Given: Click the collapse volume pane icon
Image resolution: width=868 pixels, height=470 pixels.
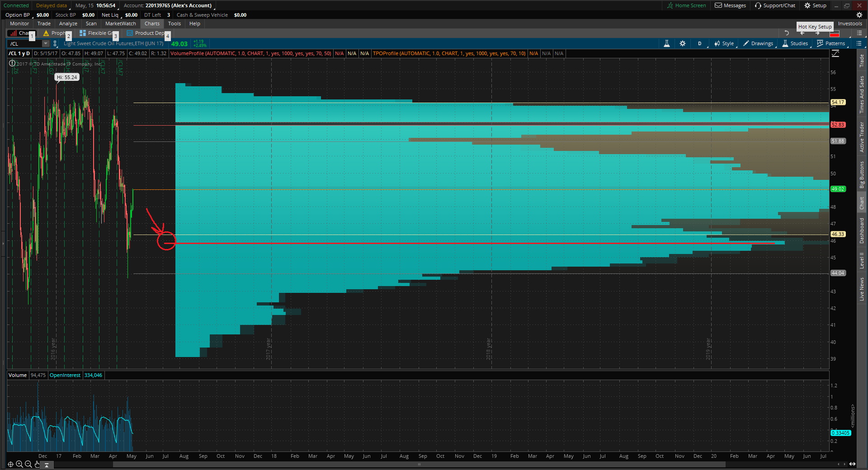Looking at the screenshot, I should (x=47, y=465).
